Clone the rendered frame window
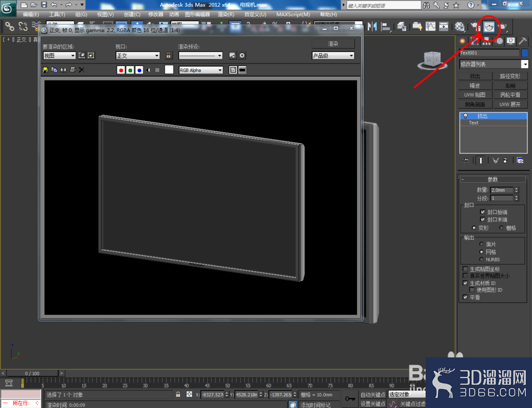 click(63, 70)
